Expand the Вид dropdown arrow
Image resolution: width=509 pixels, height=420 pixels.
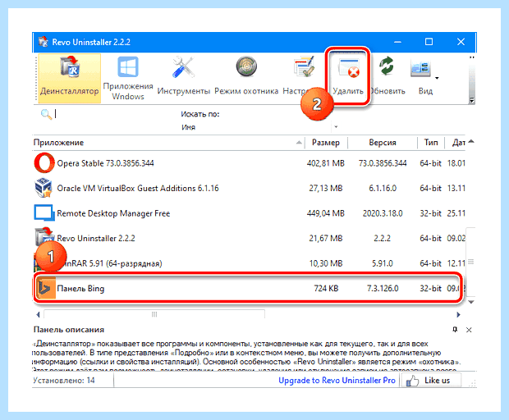coord(437,78)
